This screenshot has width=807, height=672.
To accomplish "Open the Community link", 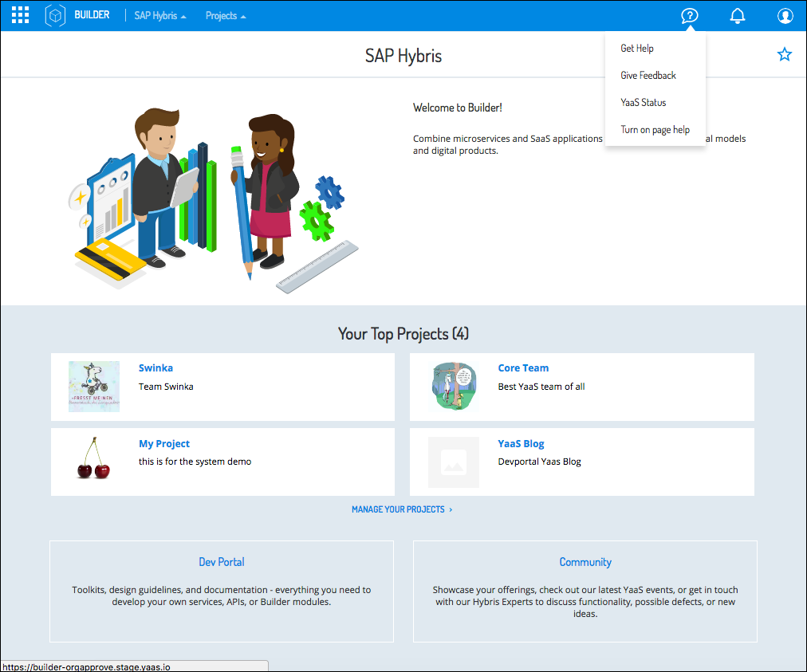I will (585, 562).
